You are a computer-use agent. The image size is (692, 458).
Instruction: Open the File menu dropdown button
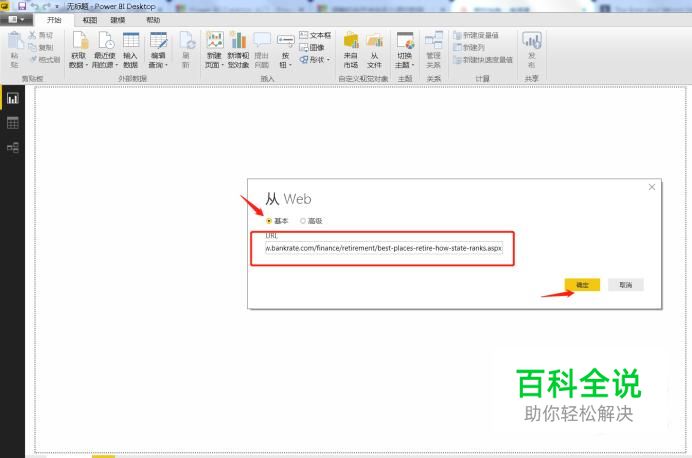[15, 20]
